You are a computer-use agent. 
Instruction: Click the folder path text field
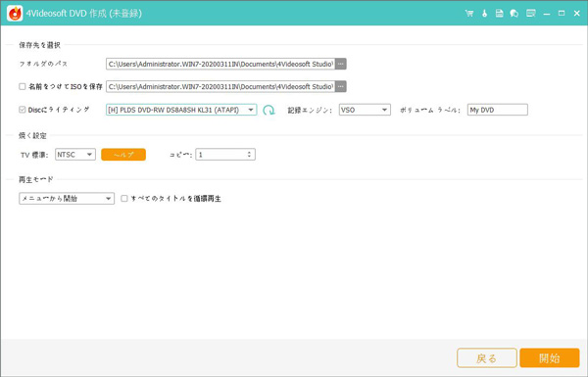click(x=220, y=64)
